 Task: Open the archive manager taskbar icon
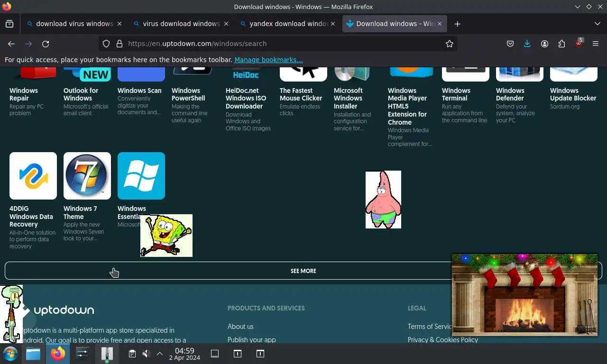[x=107, y=354]
